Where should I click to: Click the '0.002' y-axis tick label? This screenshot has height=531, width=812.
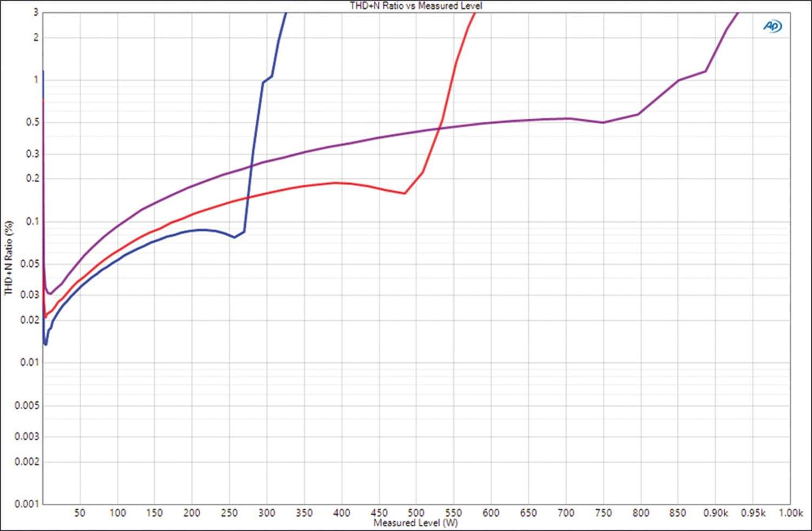click(x=27, y=462)
